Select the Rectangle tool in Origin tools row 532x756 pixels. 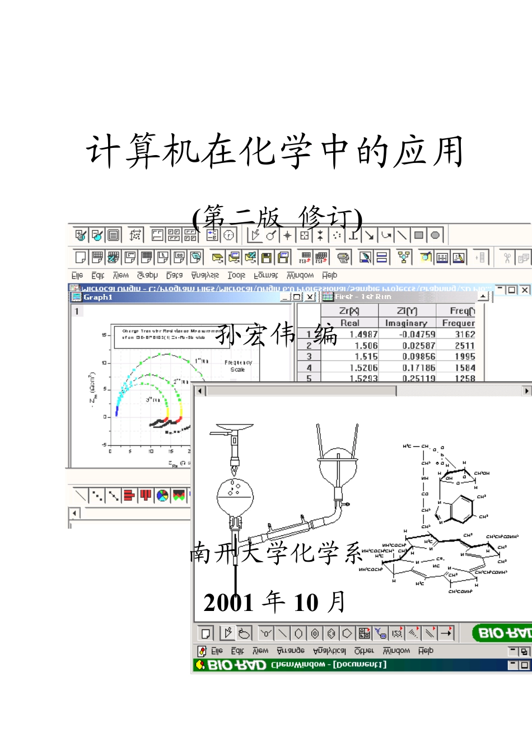click(x=418, y=235)
